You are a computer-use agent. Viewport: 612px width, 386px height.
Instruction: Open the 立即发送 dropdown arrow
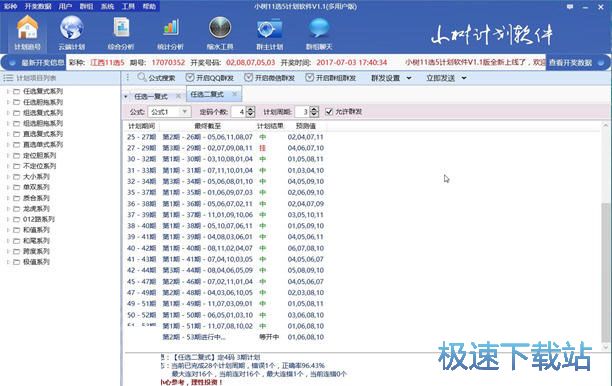pyautogui.click(x=464, y=78)
